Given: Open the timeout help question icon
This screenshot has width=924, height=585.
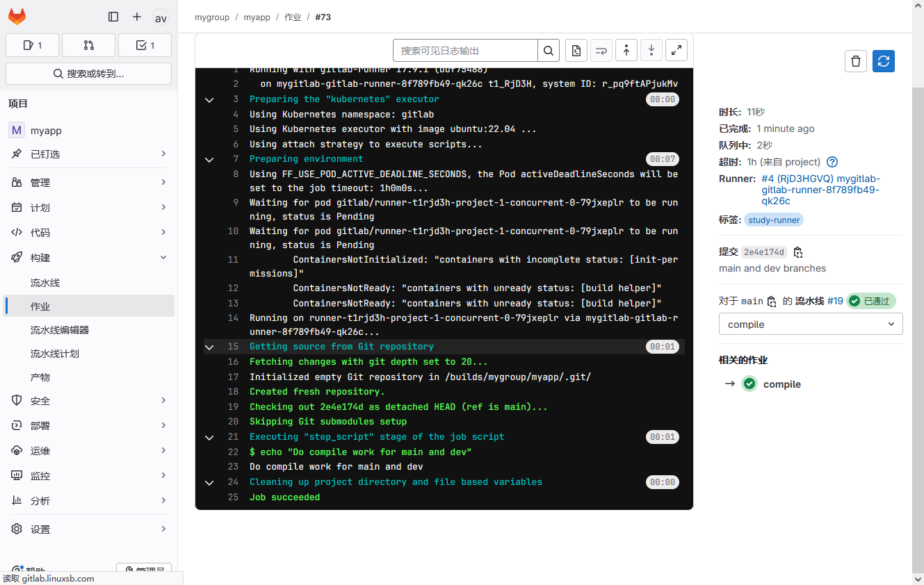Looking at the screenshot, I should tap(832, 162).
